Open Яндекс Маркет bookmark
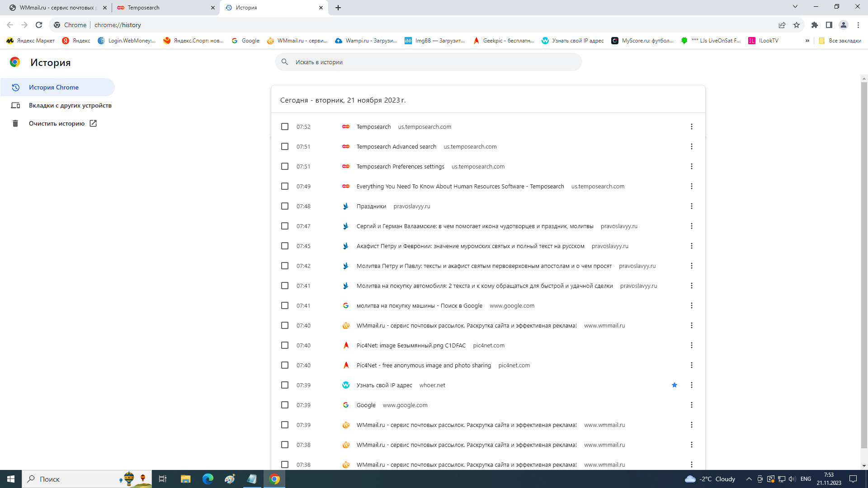The height and width of the screenshot is (488, 868). 31,41
